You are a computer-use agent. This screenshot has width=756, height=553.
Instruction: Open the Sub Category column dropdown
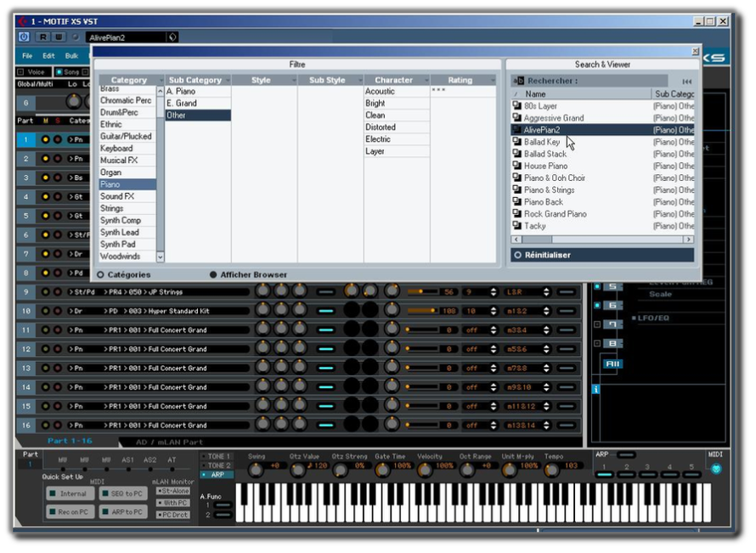coord(228,80)
